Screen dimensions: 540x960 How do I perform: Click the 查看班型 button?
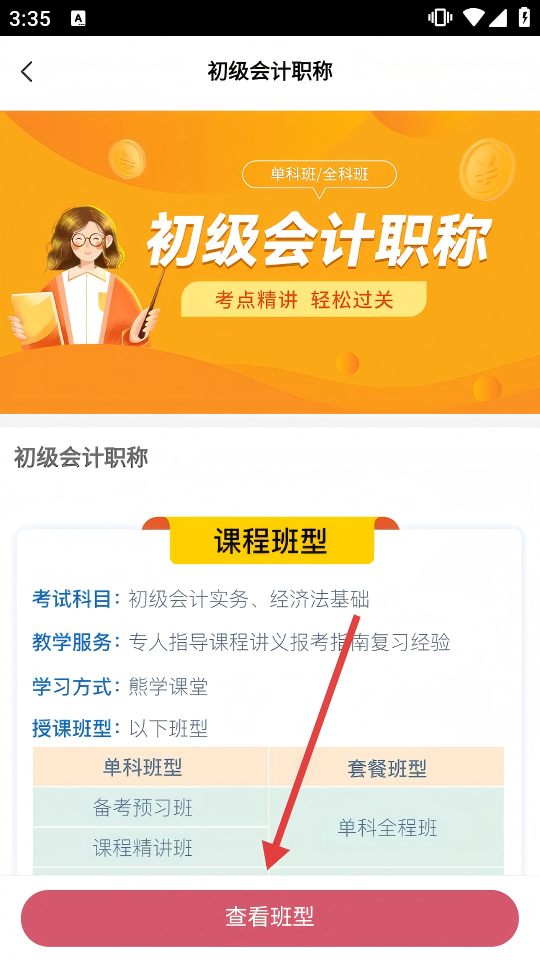point(269,918)
